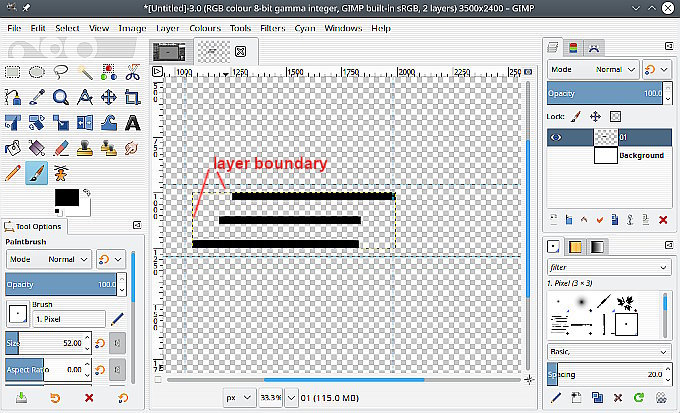Toggle lock alpha channel icon

tap(615, 116)
